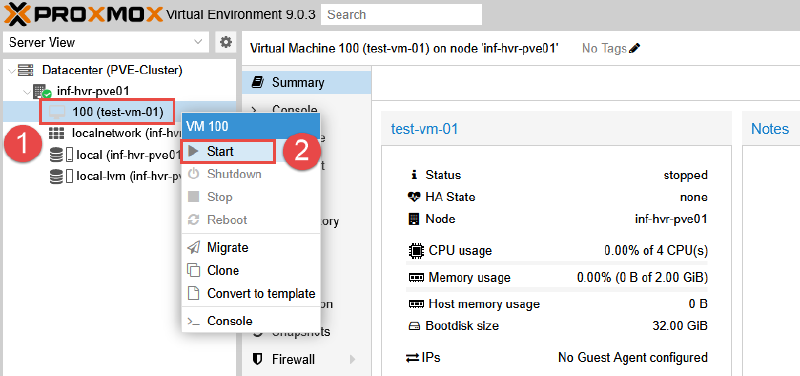Select the inf-hvr-pve01 node in tree

pyautogui.click(x=93, y=91)
